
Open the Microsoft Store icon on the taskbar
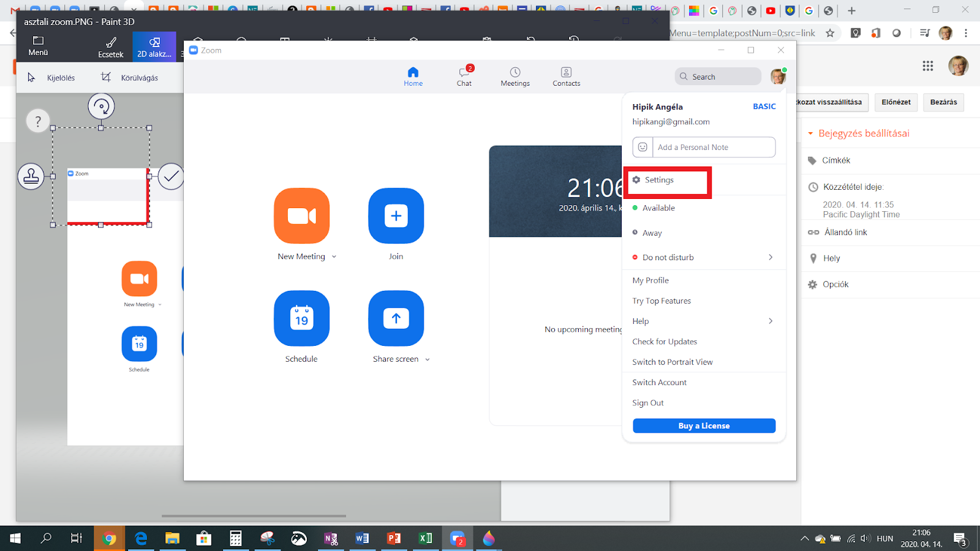click(204, 538)
